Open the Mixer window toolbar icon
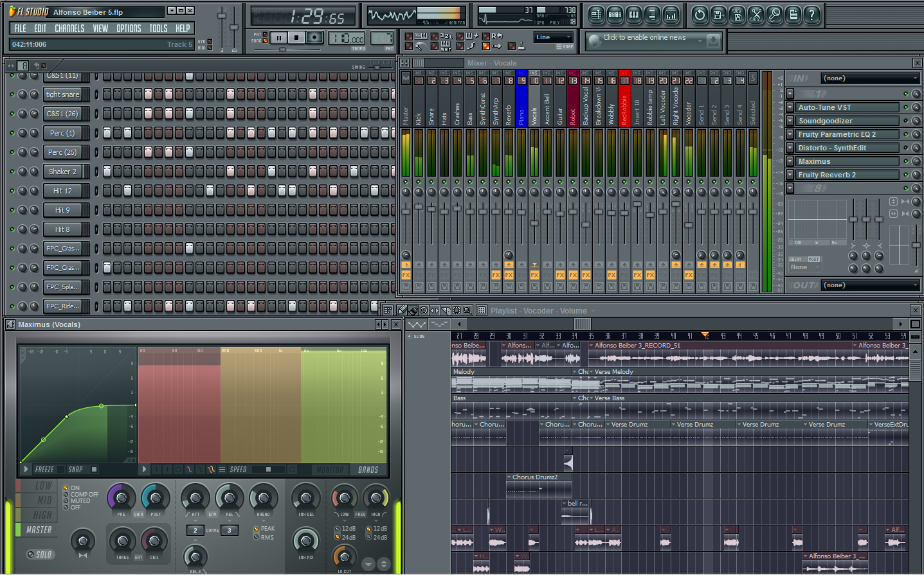924x575 pixels. [671, 15]
